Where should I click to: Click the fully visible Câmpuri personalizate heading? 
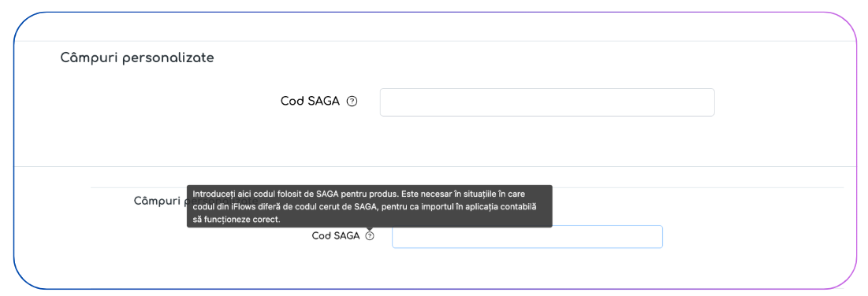[136, 57]
